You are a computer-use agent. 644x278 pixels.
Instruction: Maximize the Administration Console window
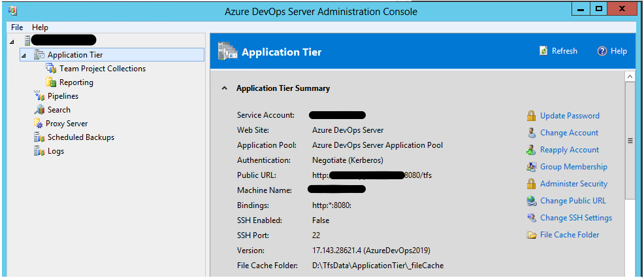click(598, 8)
